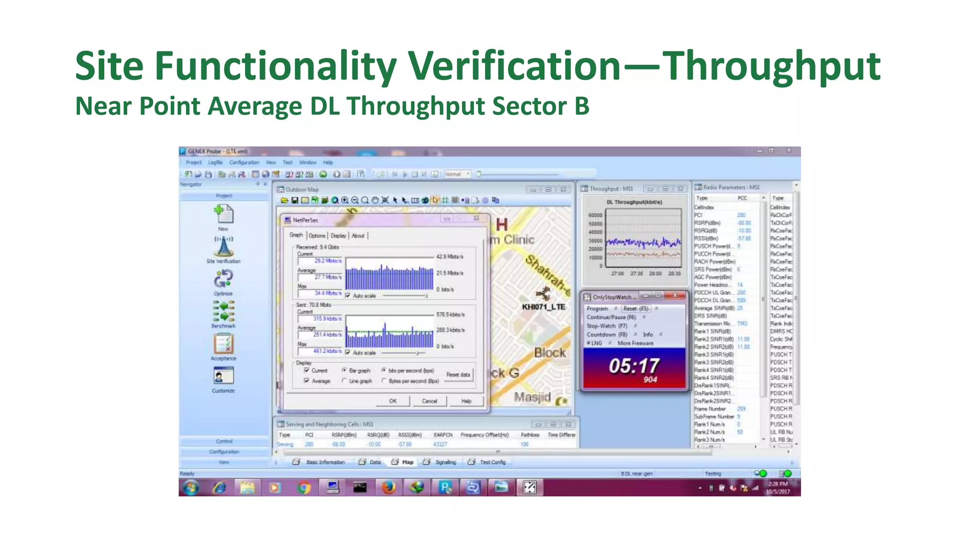Click the OnlyStopWatch taskbar icon
Image resolution: width=980 pixels, height=551 pixels.
(x=530, y=487)
